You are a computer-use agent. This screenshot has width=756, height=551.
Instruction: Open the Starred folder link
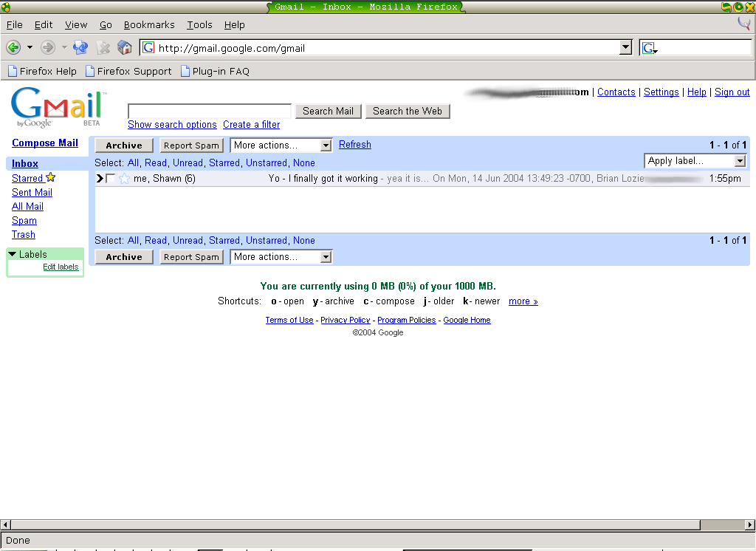point(27,178)
